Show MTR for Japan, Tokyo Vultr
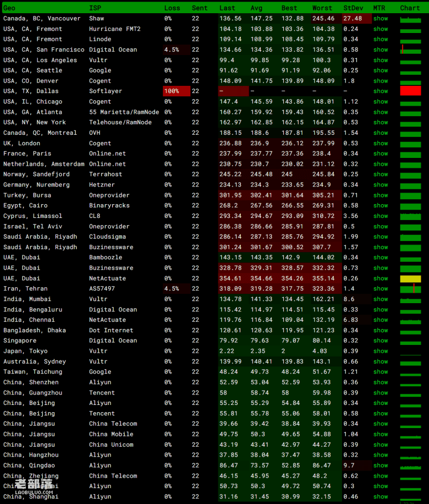 click(381, 352)
